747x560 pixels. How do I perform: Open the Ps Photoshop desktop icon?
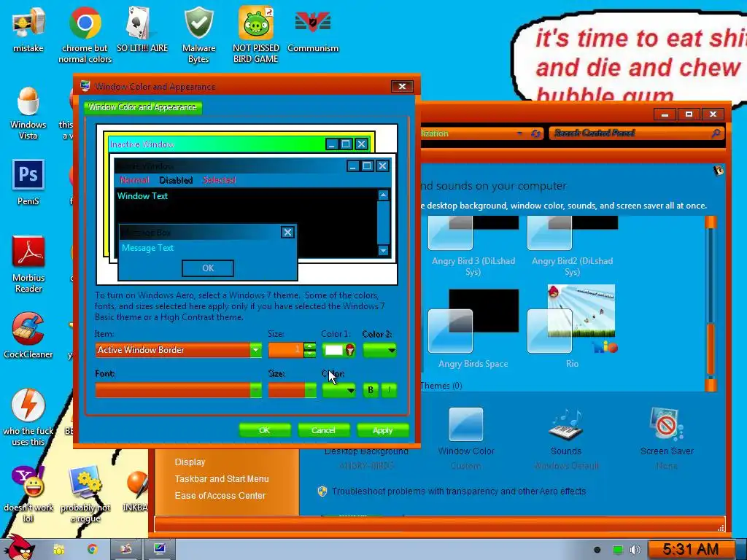[28, 182]
